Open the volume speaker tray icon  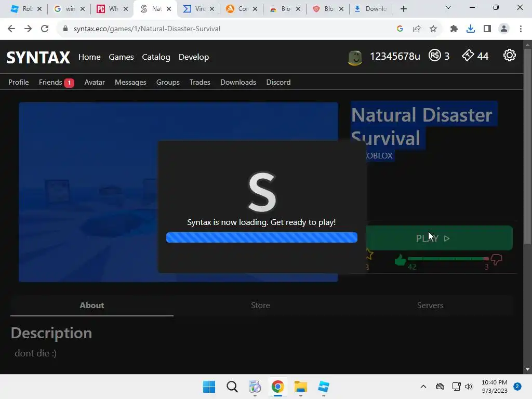click(469, 387)
